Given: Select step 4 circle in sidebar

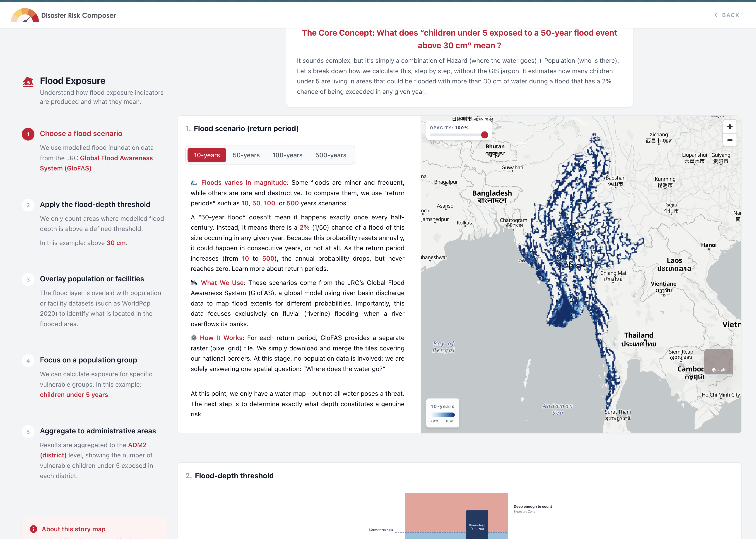Looking at the screenshot, I should [x=28, y=360].
